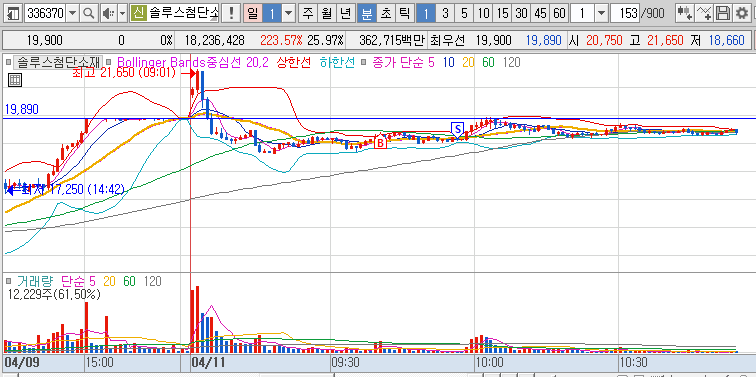Click the data grid table icon
Screen dimensions: 756x377
[x=15, y=80]
